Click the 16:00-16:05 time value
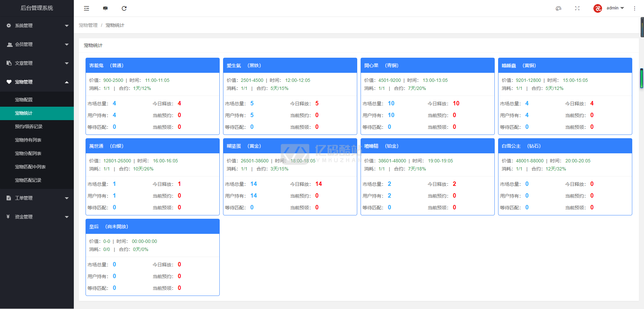 tap(165, 161)
